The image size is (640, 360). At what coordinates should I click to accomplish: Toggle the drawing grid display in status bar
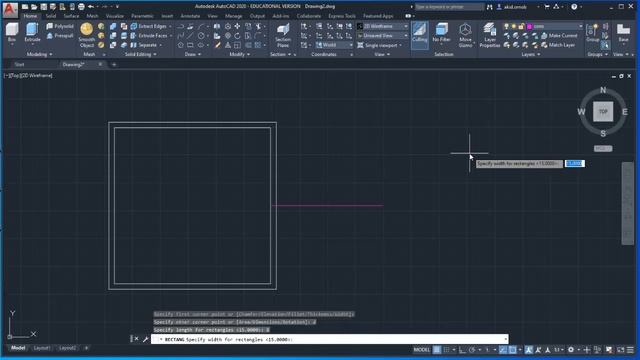pyautogui.click(x=437, y=350)
